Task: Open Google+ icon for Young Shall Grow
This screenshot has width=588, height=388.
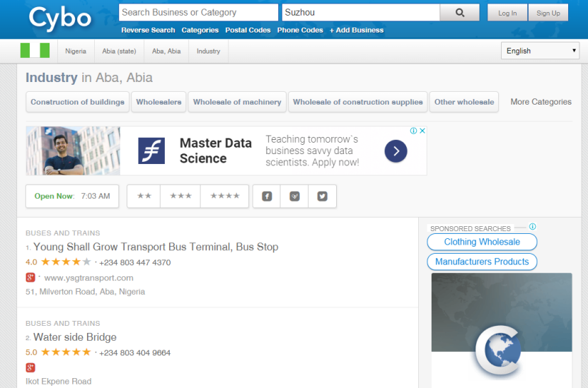Action: pyautogui.click(x=30, y=278)
